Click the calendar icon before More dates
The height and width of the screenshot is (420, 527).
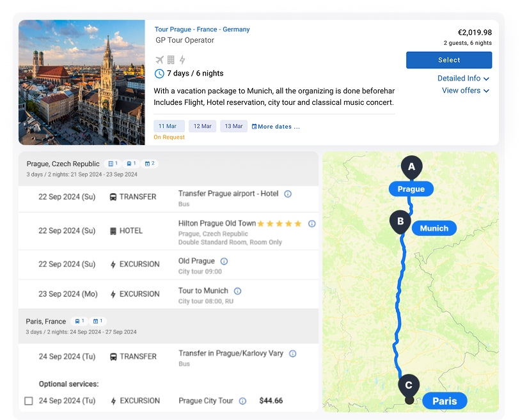click(x=255, y=126)
